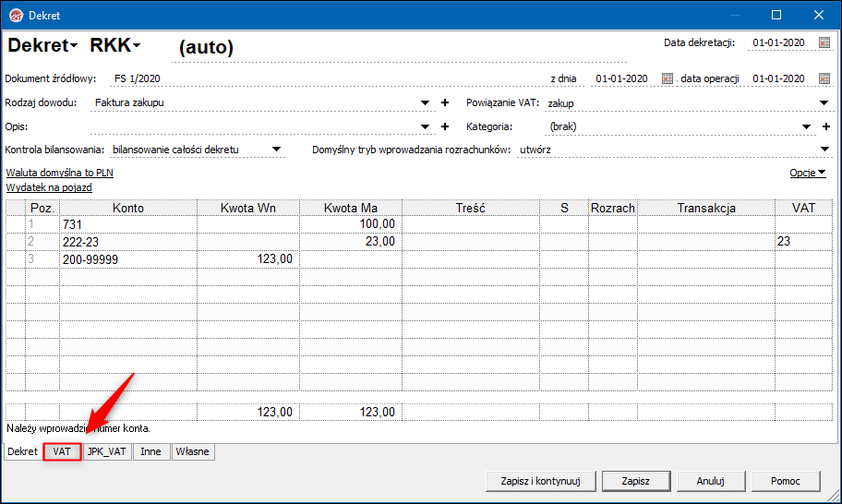Viewport: 842px width, 504px height.
Task: Close the Dekret window
Action: coord(818,15)
